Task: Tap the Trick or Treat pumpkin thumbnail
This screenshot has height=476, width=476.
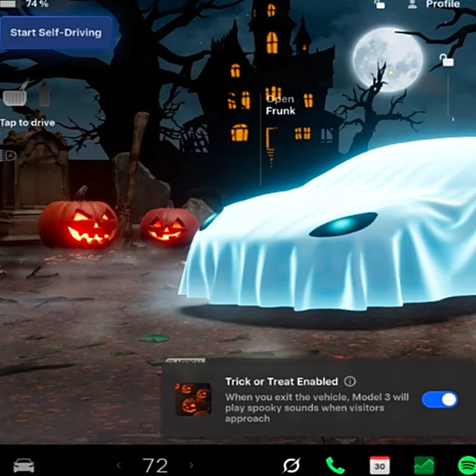Action: point(193,399)
